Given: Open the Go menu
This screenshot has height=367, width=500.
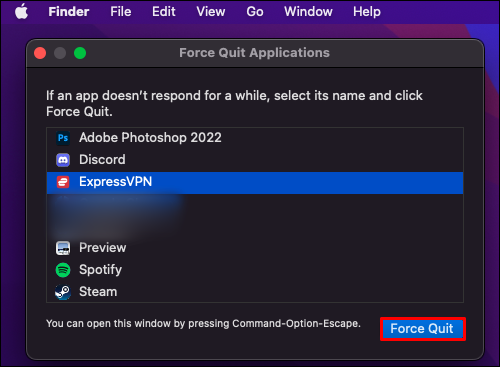Looking at the screenshot, I should point(255,12).
